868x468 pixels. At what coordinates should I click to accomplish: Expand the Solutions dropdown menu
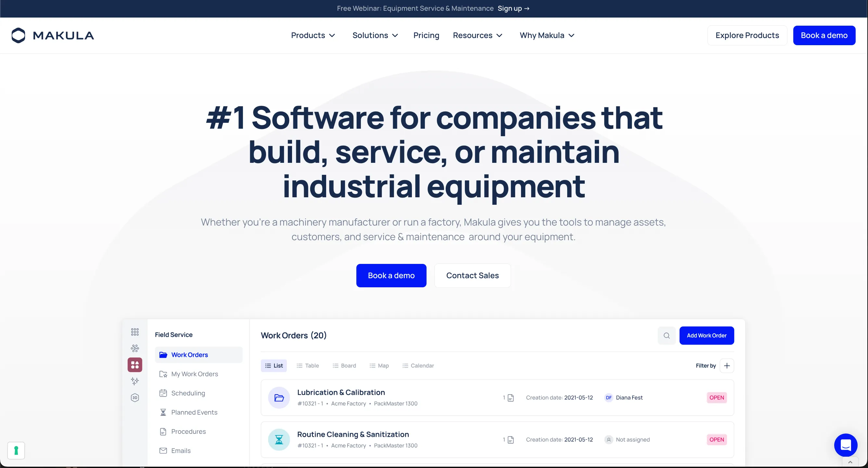tap(375, 35)
